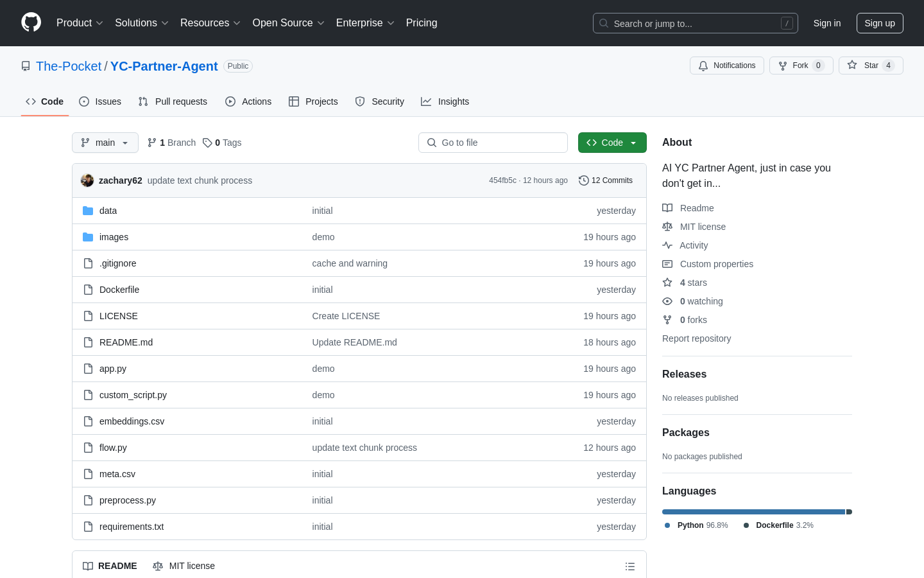Click the zachary62 avatar thumbnail
This screenshot has width=924, height=578.
[87, 180]
